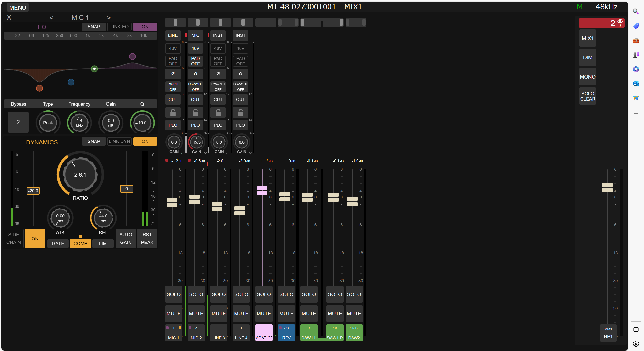Click the MIC channel 45.5 GAIN knob

[x=196, y=142]
